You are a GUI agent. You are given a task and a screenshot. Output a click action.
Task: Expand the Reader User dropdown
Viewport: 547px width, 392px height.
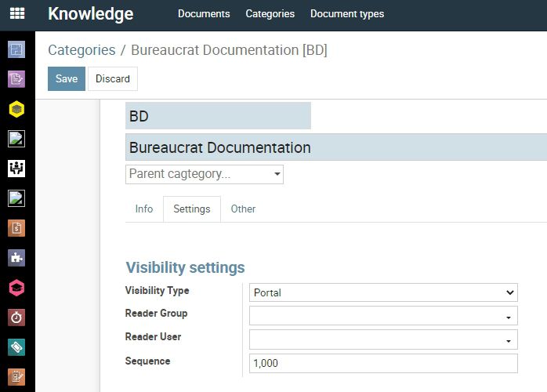pyautogui.click(x=383, y=339)
